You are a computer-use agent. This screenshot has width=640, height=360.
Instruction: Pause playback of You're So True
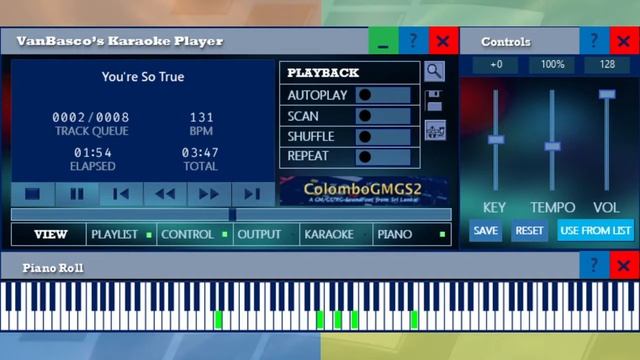click(x=77, y=193)
